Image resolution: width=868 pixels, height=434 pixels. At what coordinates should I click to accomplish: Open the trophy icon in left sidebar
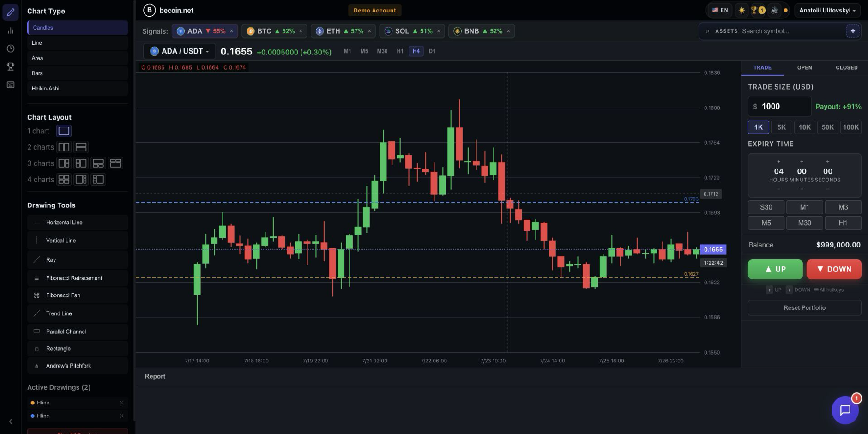[x=11, y=66]
